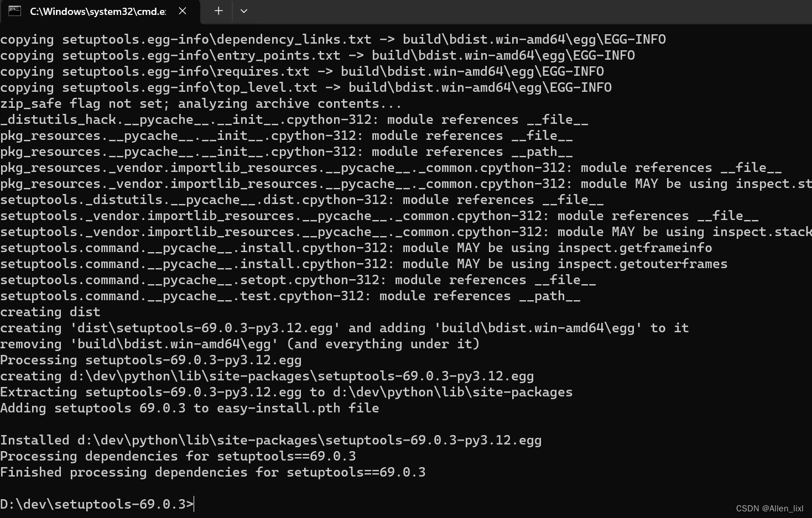Click the 'Processing dependencies for setuptools==69.0.3' line
This screenshot has width=812, height=518.
click(x=178, y=456)
